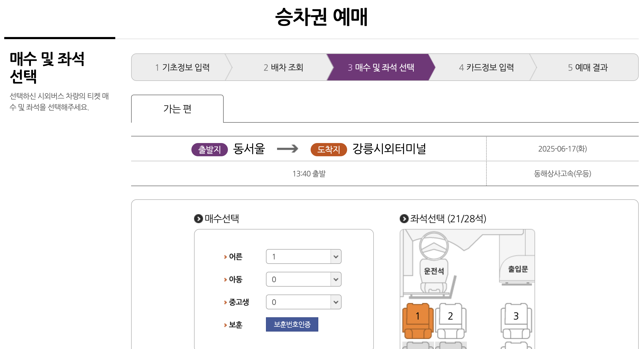This screenshot has width=644, height=349.
Task: Deselect the highlighted orange seat 1
Action: click(x=418, y=316)
